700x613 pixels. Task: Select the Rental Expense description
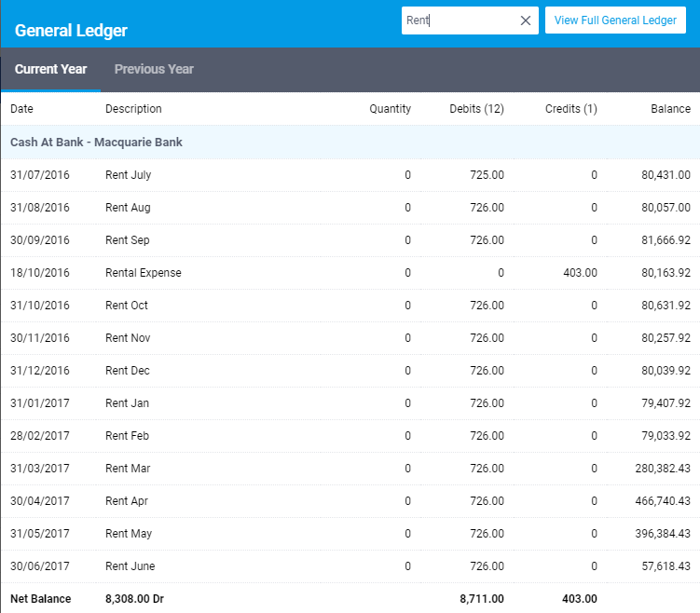pos(144,273)
